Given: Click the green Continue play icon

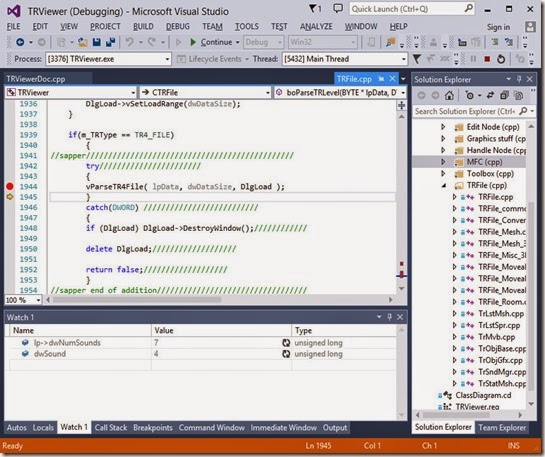Looking at the screenshot, I should tap(193, 42).
